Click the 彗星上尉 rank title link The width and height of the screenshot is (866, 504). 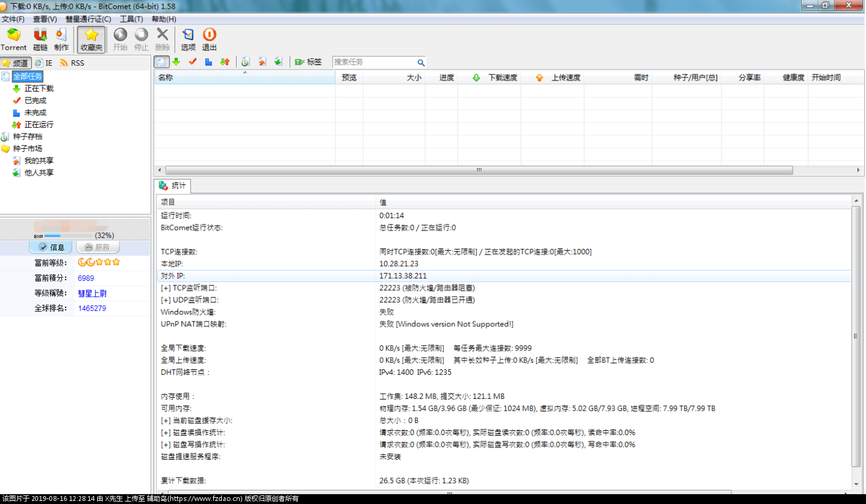(93, 293)
